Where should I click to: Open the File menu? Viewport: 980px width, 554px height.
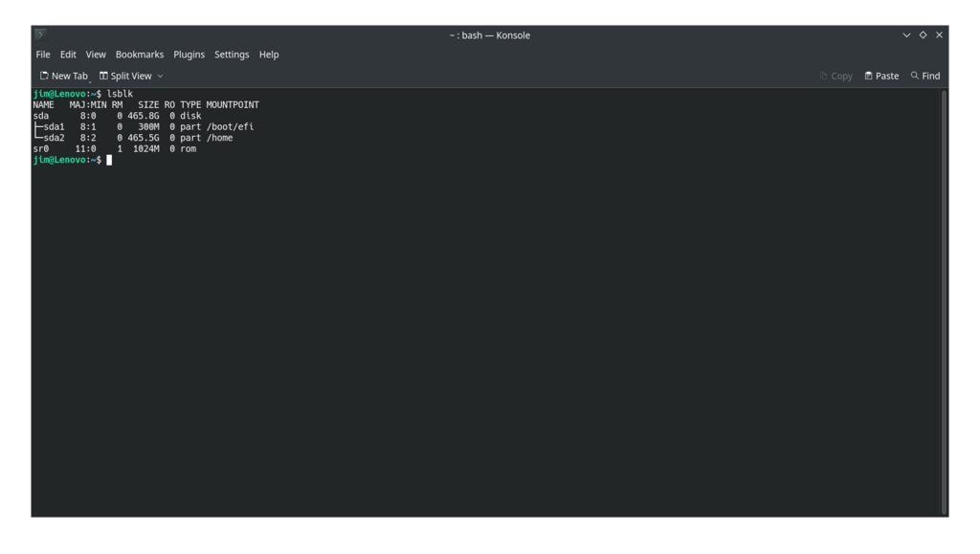(x=43, y=55)
